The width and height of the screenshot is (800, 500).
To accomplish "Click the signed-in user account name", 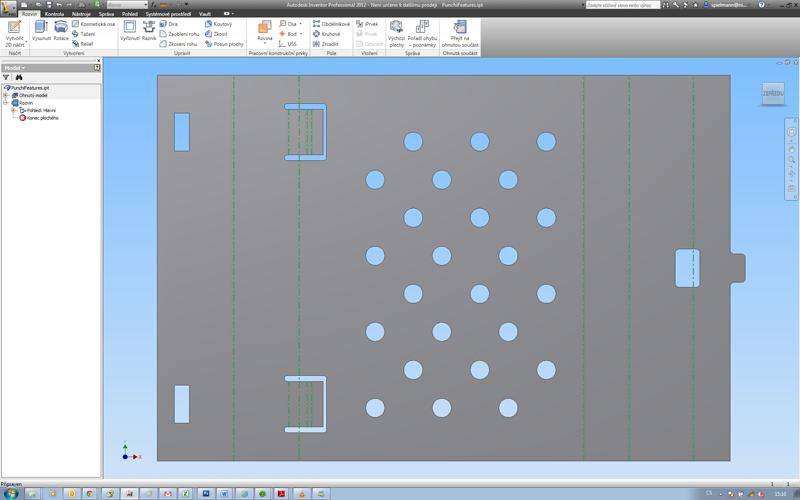I will tap(730, 5).
